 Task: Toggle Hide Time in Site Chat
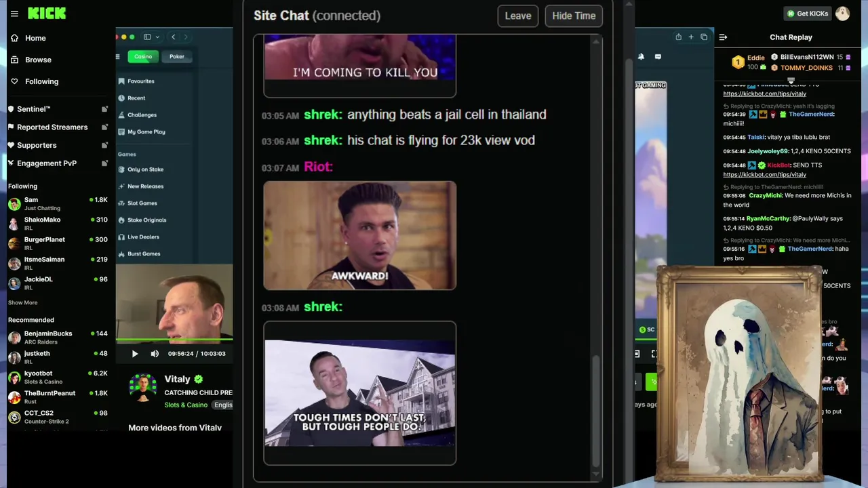point(574,16)
